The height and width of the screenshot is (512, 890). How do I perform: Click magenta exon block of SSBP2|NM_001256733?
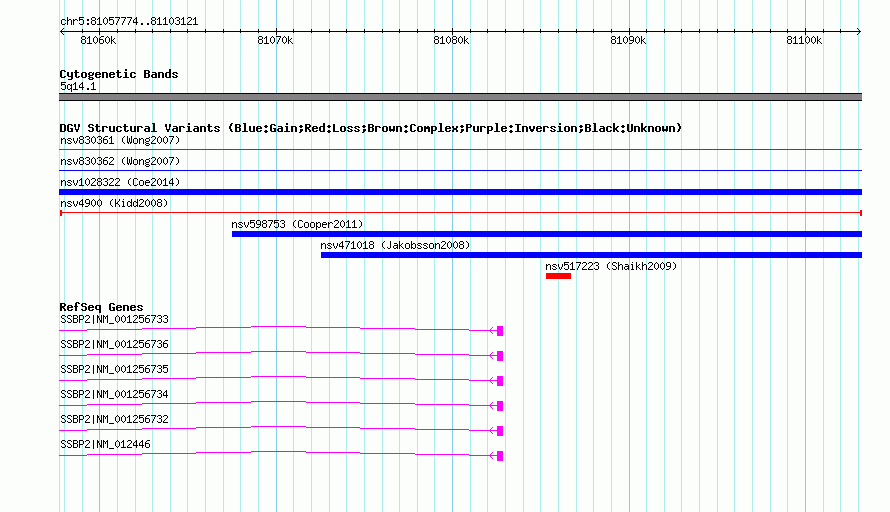click(x=500, y=331)
